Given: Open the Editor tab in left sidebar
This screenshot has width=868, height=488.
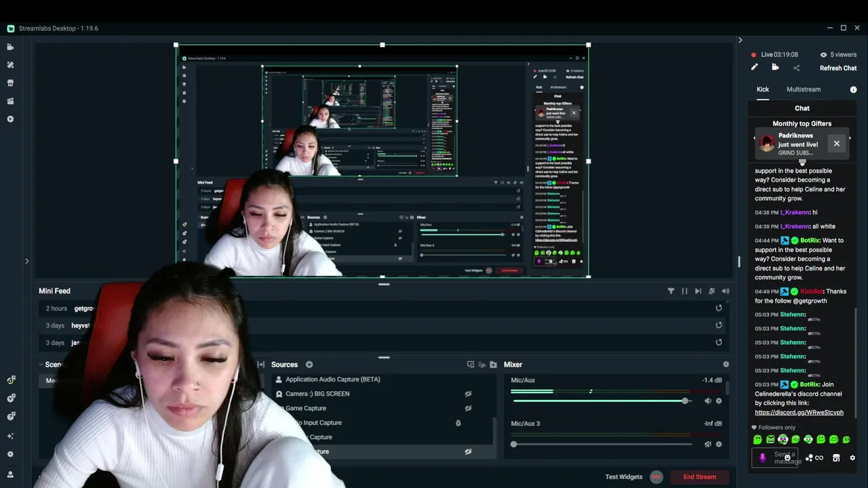Looking at the screenshot, I should tap(10, 47).
